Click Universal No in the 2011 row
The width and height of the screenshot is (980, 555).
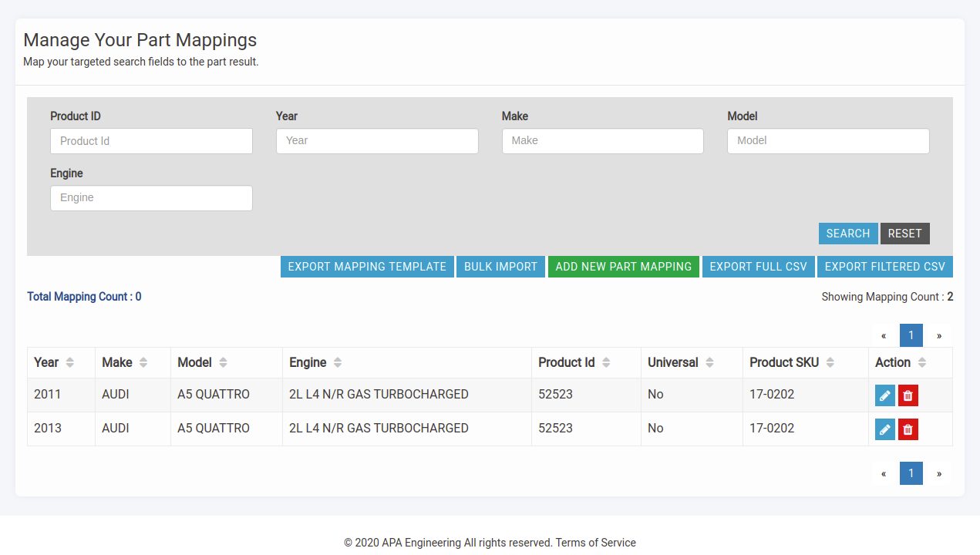pyautogui.click(x=655, y=395)
